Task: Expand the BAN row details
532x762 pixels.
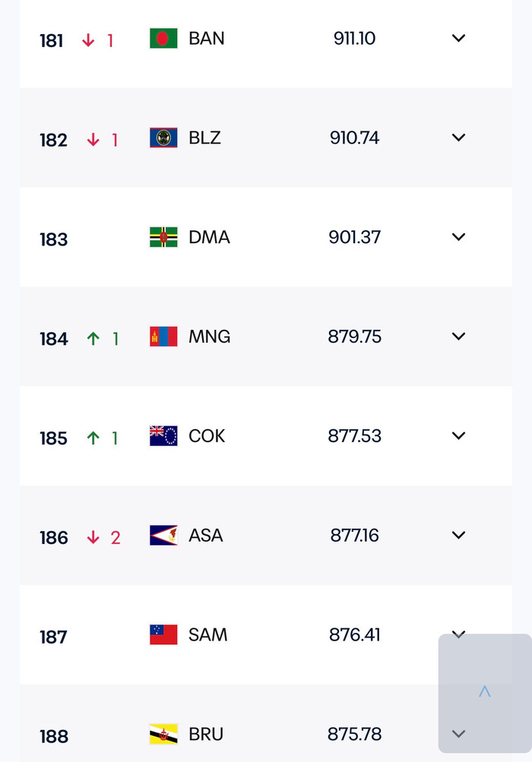Action: 458,39
